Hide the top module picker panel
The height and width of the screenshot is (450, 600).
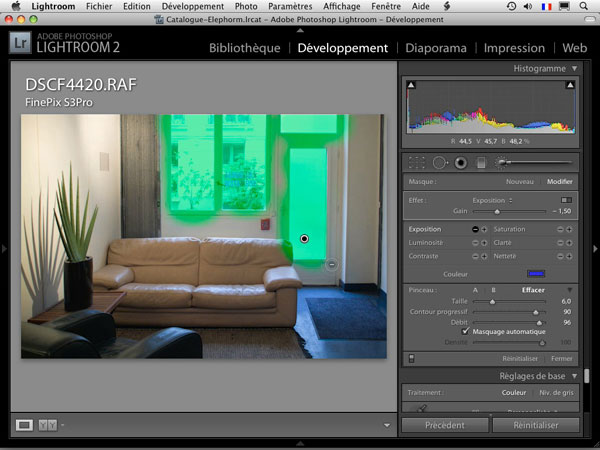tap(300, 30)
